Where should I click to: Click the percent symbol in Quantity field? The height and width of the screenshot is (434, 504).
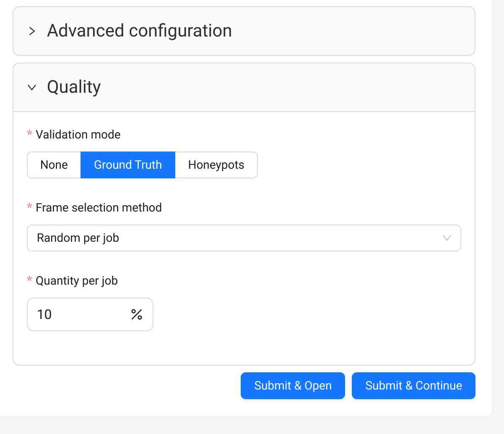click(x=137, y=314)
